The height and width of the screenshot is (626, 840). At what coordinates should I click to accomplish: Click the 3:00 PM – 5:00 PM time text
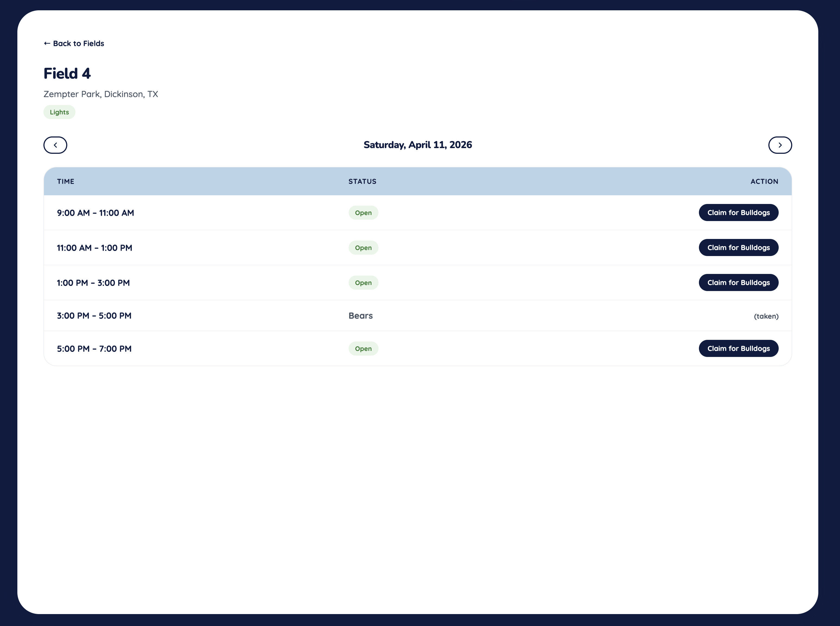pos(94,316)
